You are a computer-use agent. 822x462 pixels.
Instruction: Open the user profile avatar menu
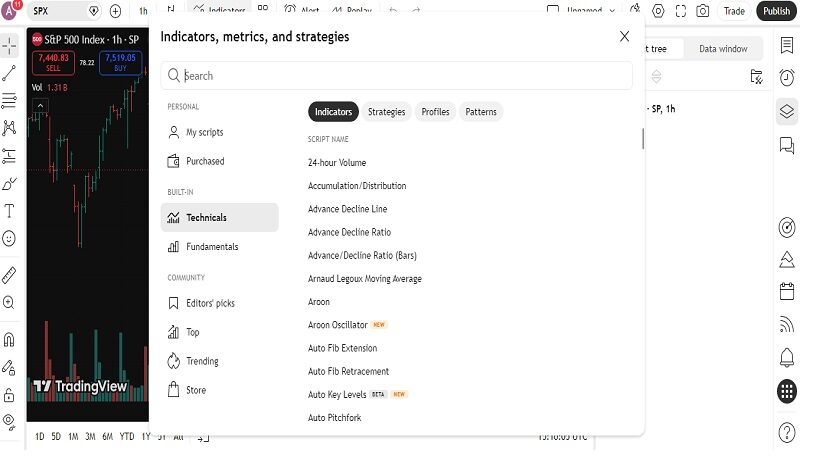click(x=10, y=10)
